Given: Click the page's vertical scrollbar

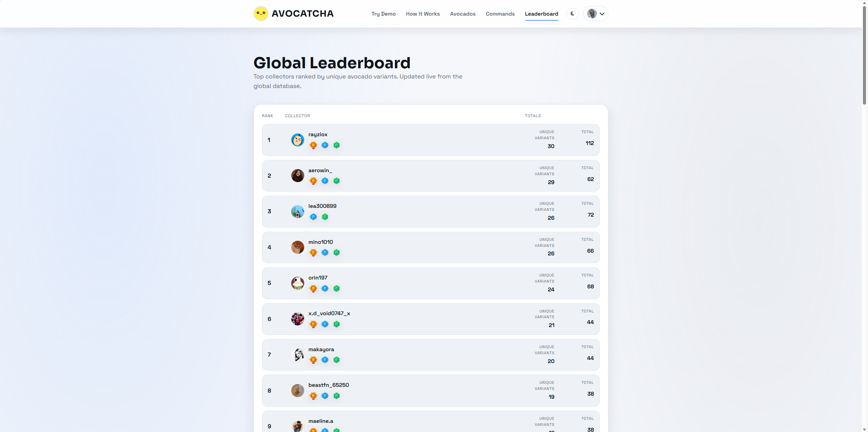Looking at the screenshot, I should (x=864, y=54).
